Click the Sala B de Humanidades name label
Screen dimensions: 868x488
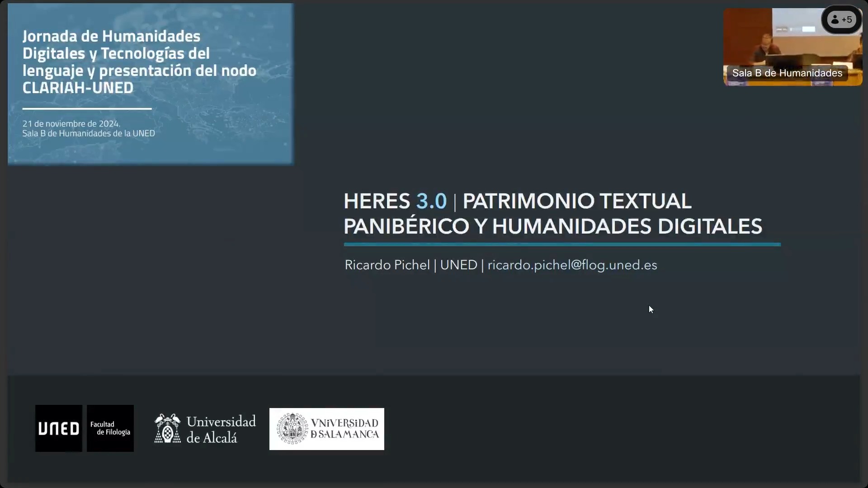[787, 73]
